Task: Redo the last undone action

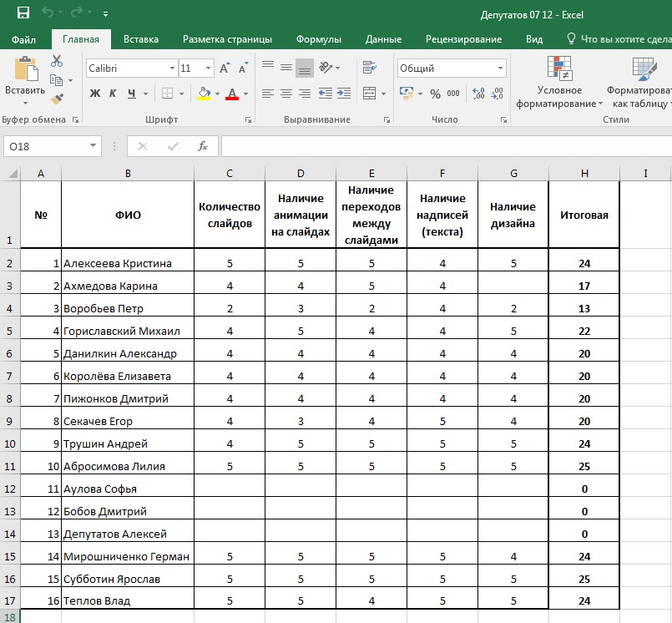Action: click(x=77, y=13)
